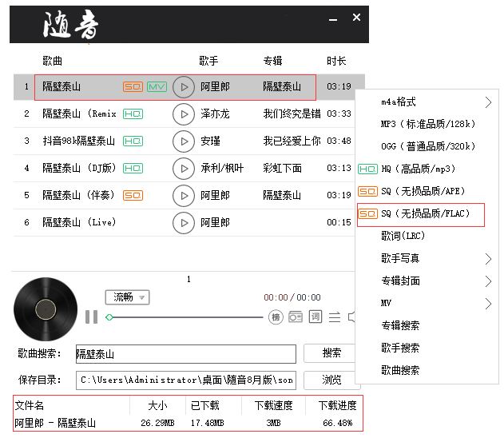
Task: Click the 搜索 search button
Action: [x=331, y=353]
